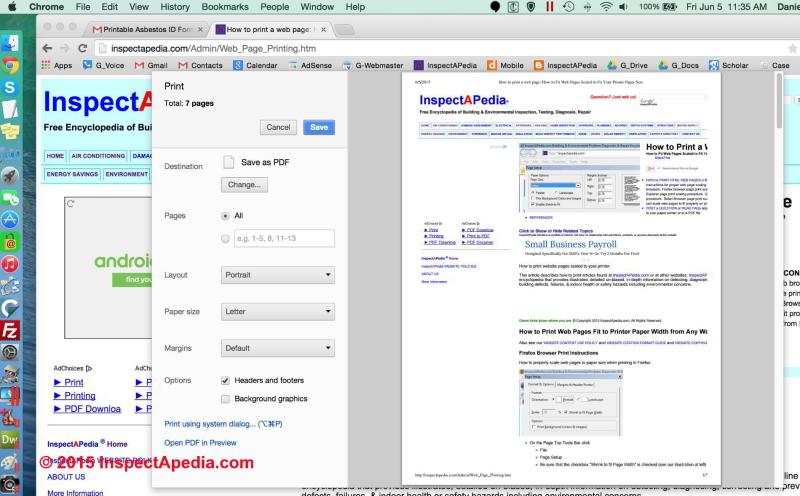Launch Dreamweaver from the dock
The image size is (800, 496).
coord(10,439)
